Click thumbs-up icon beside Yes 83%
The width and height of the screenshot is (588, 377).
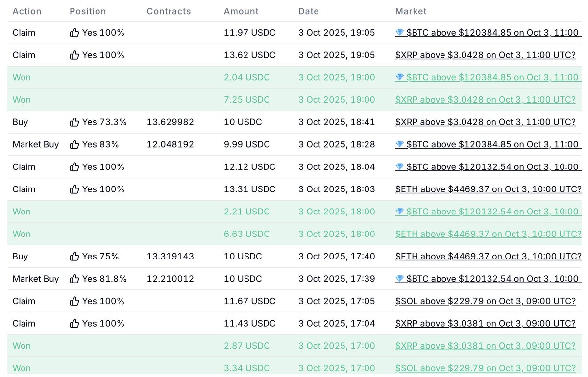(74, 144)
